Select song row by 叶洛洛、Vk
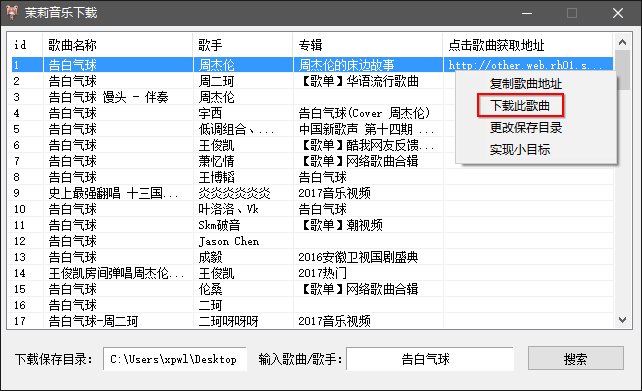 pyautogui.click(x=312, y=209)
